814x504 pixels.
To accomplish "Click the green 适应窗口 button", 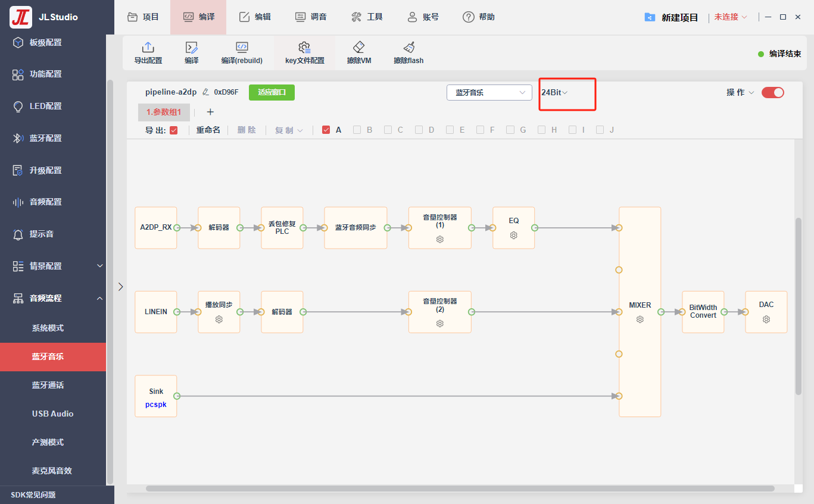I will 272,92.
